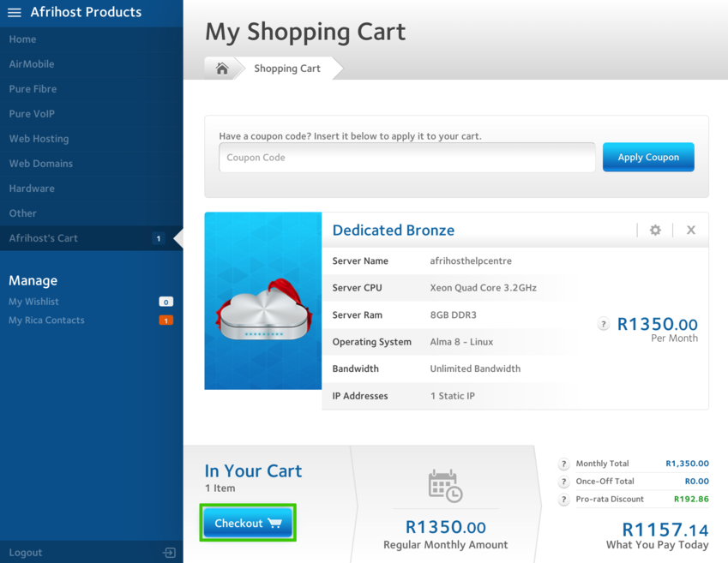Click the Monthly Total help icon
This screenshot has width=728, height=563.
563,464
